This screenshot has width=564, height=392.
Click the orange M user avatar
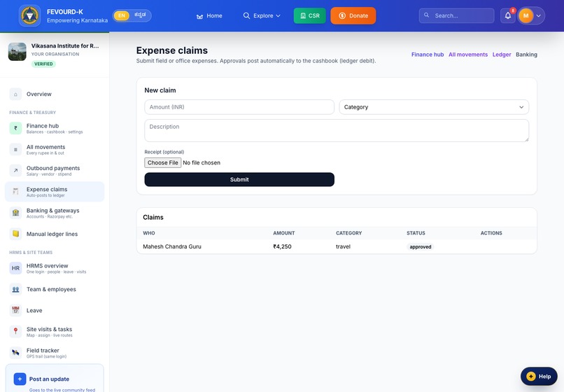click(526, 16)
